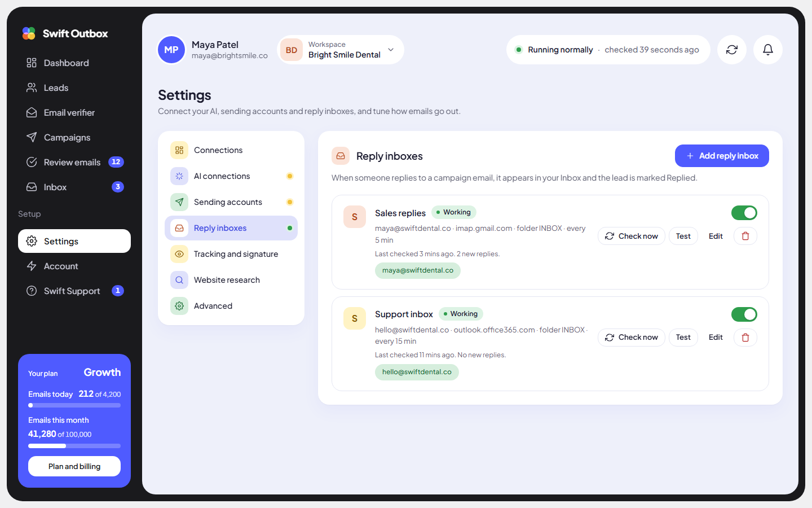Click the AI connections sparkle icon
This screenshot has width=812, height=508.
tap(179, 176)
